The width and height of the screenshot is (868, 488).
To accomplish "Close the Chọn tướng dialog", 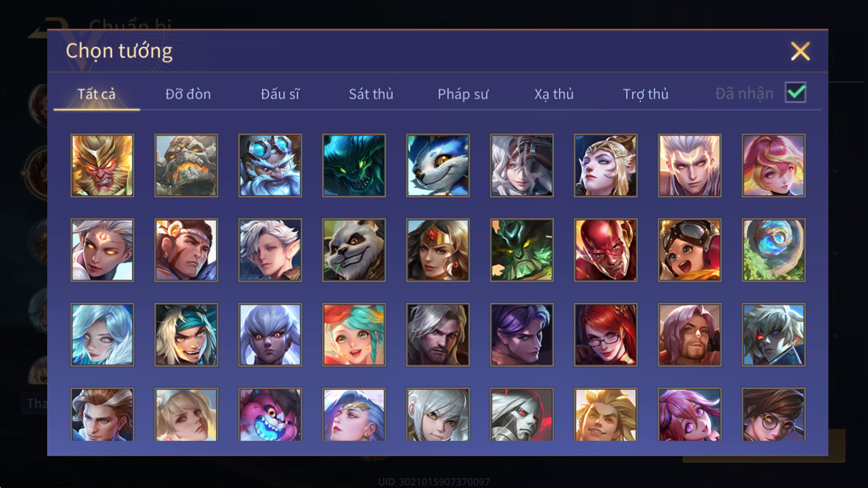I will (800, 51).
